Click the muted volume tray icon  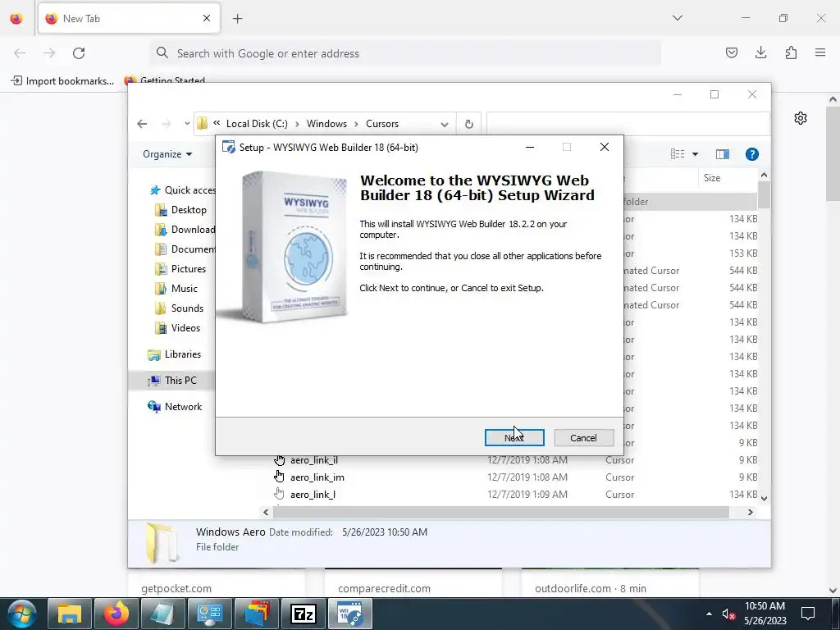point(728,614)
